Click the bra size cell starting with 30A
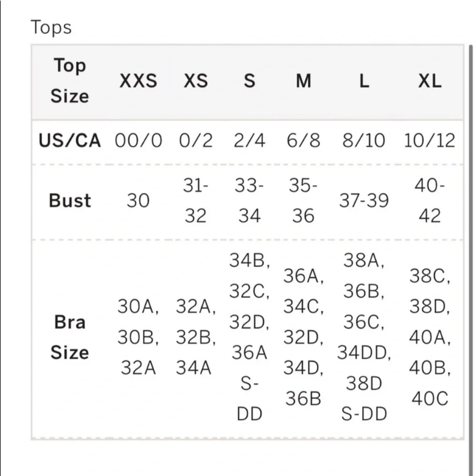476x476 pixels. click(138, 337)
